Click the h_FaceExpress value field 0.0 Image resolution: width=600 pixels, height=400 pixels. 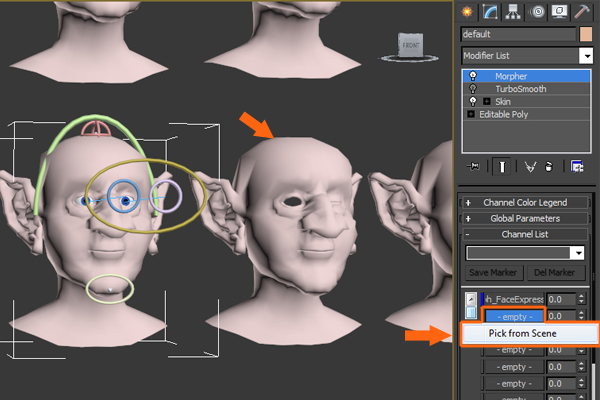561,299
